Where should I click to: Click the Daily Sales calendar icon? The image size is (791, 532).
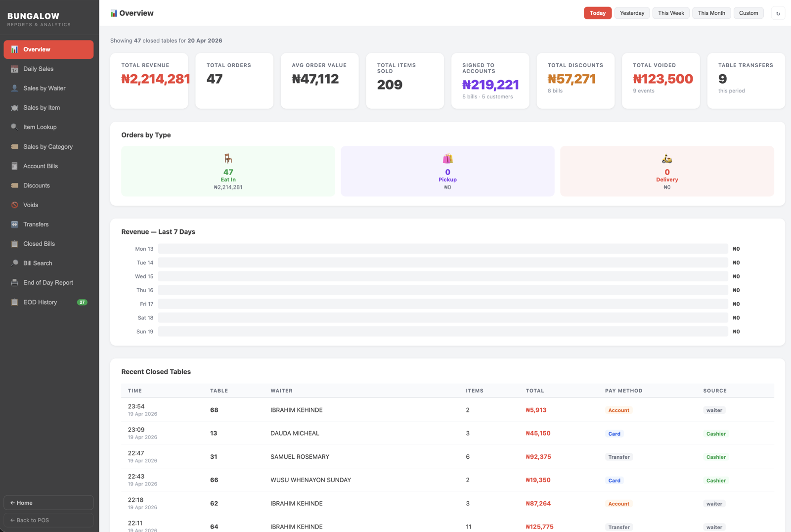tap(14, 69)
